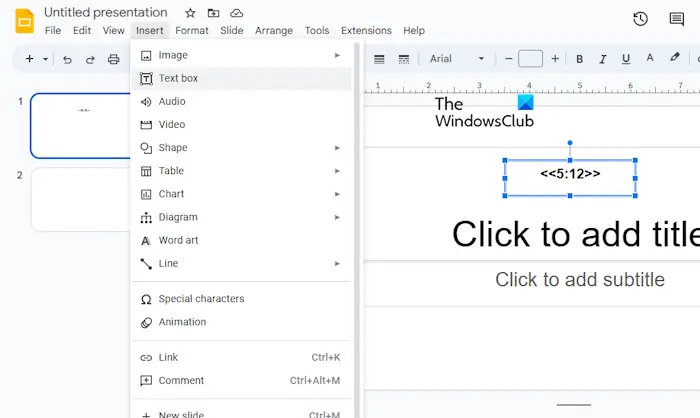Screen dimensions: 700x418
Task: Expand the Chart submenu arrow
Action: pyautogui.click(x=338, y=194)
